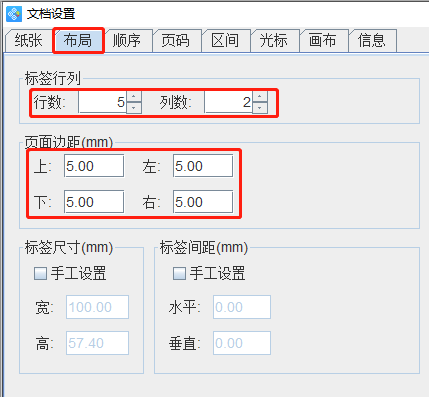Switch to the 区间 tab
Viewport: 429px width, 397px height.
pos(225,41)
